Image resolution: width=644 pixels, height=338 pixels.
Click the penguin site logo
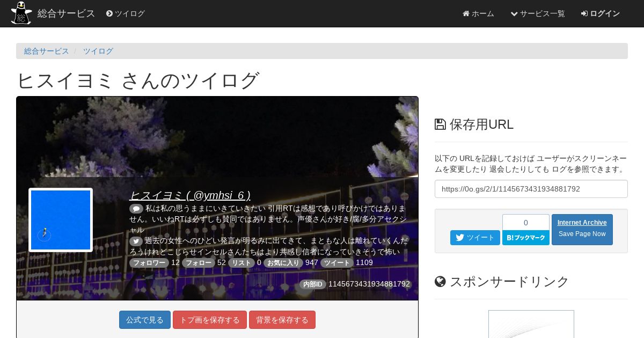tap(21, 13)
